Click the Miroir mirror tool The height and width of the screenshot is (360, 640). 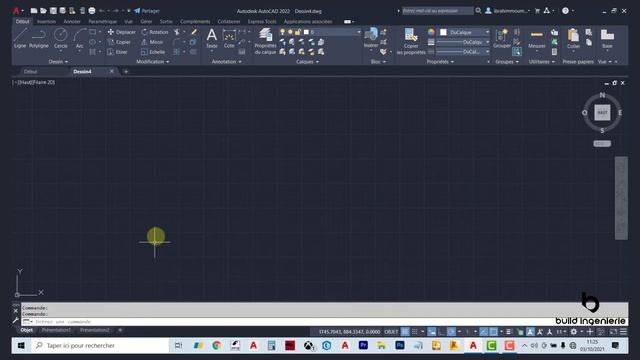click(152, 42)
